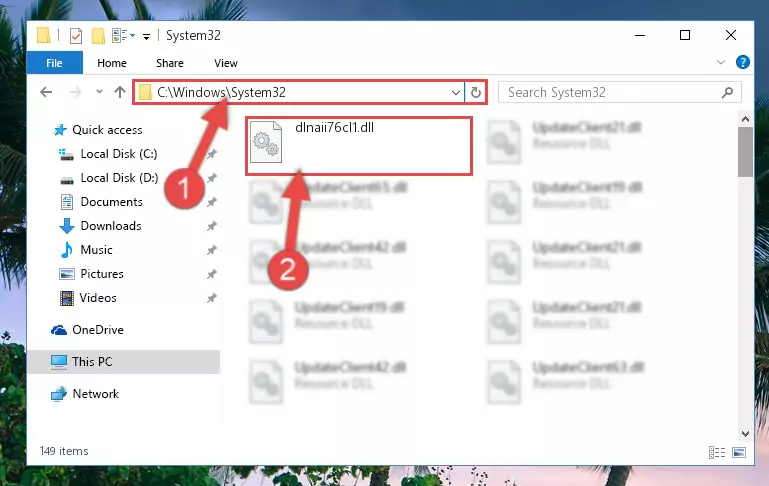Select OneDrive in navigation pane
Image resolution: width=769 pixels, height=486 pixels.
coord(98,330)
